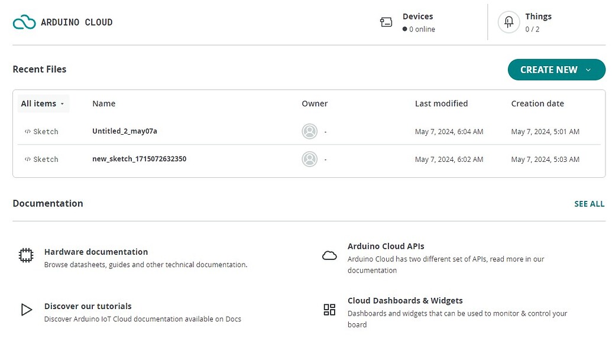The height and width of the screenshot is (364, 612).
Task: Click owner avatar for new_sketch_1715072632350
Action: pyautogui.click(x=309, y=159)
